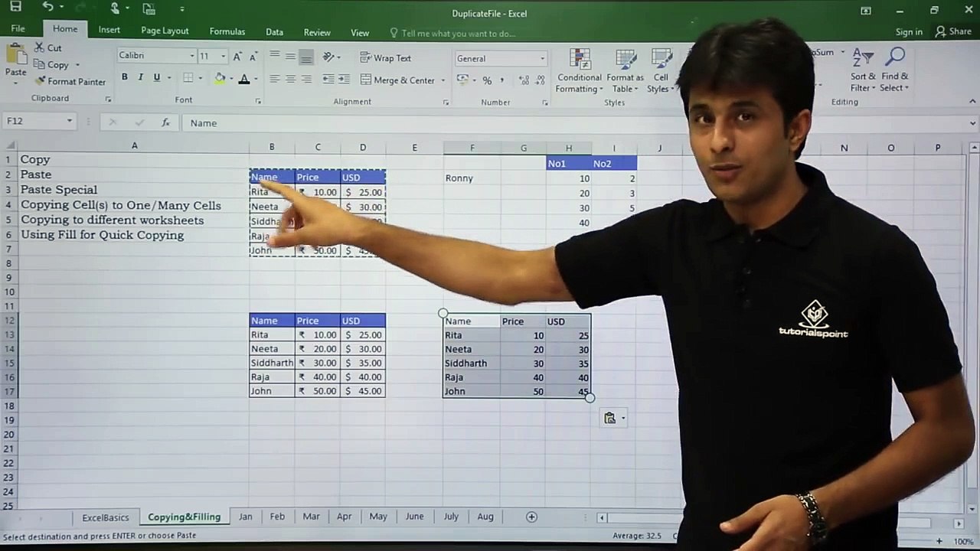Open the Font dialog launcher
The image size is (980, 551).
pyautogui.click(x=258, y=101)
